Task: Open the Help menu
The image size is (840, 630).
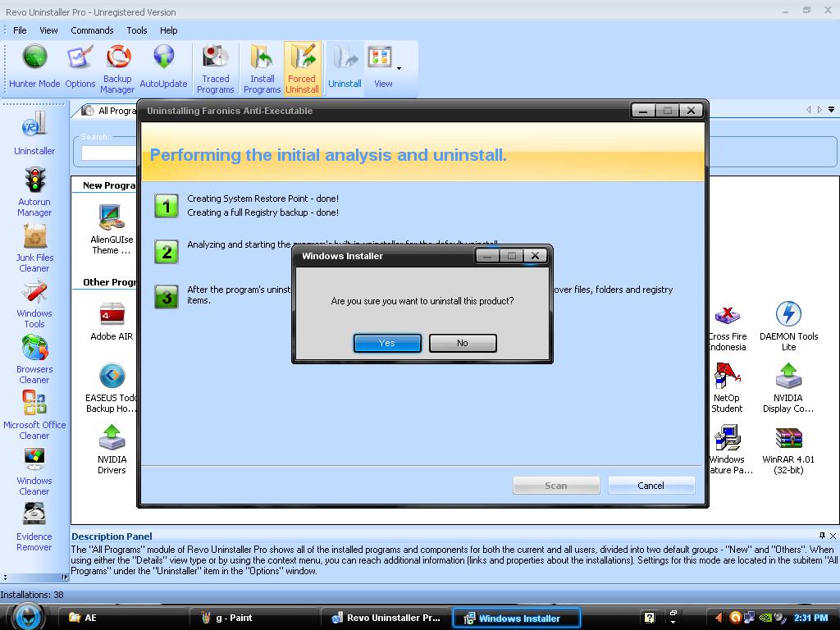Action: tap(169, 30)
